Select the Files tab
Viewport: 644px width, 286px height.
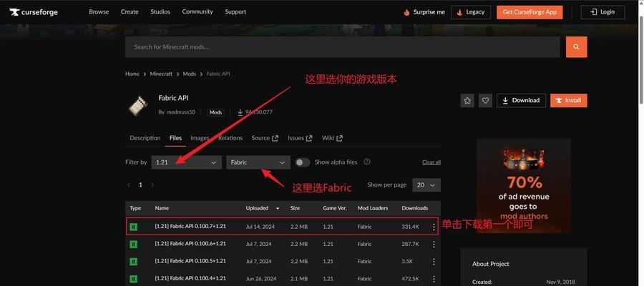point(176,138)
